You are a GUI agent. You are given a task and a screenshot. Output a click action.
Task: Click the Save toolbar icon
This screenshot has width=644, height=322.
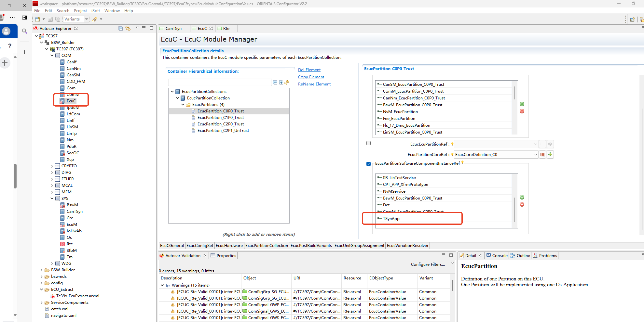pyautogui.click(x=50, y=19)
